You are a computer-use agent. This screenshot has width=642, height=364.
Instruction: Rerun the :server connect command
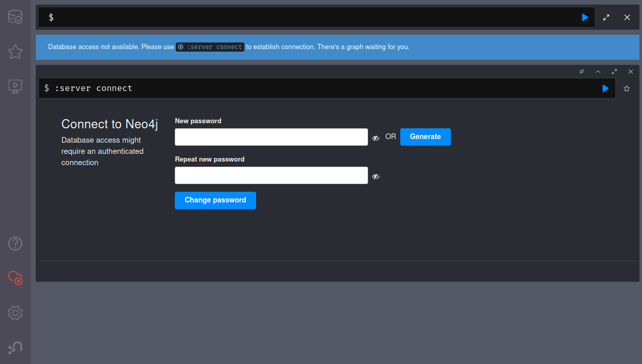click(605, 88)
